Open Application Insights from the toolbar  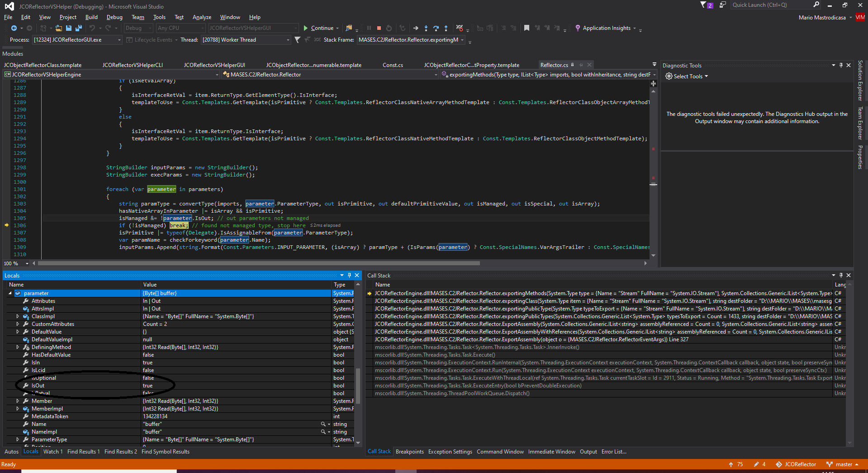click(x=606, y=28)
